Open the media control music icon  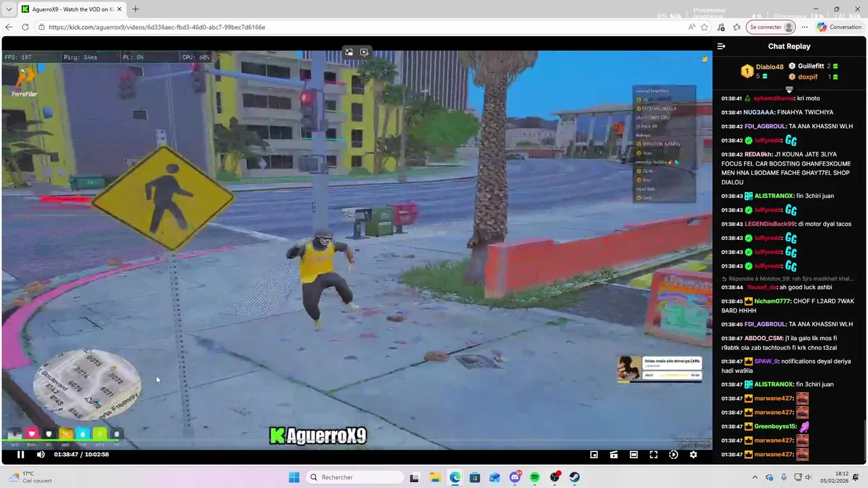click(x=721, y=27)
